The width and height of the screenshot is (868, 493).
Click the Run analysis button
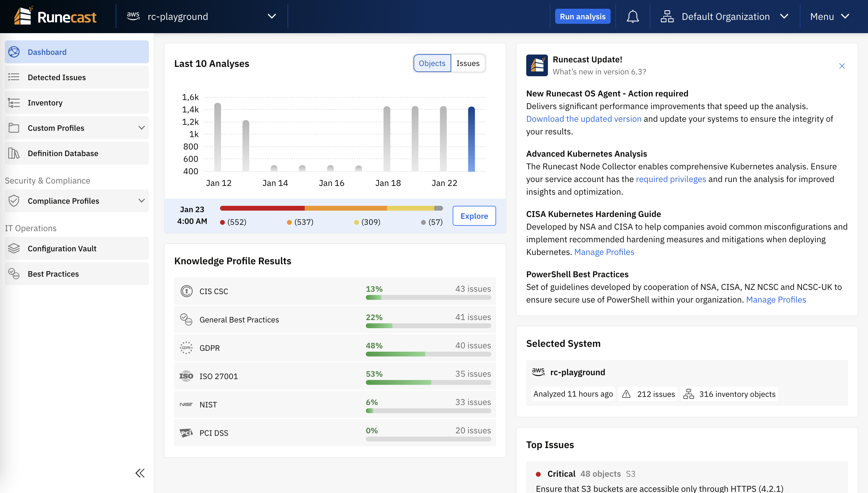tap(582, 16)
